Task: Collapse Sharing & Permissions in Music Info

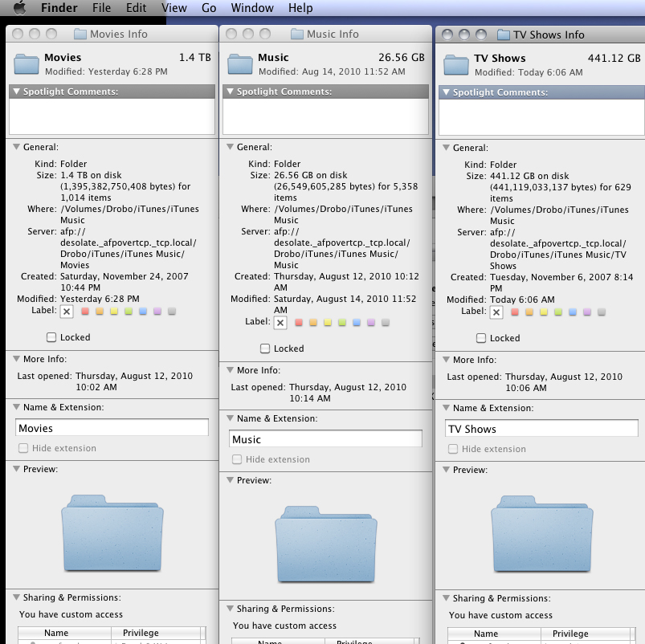Action: [x=231, y=608]
